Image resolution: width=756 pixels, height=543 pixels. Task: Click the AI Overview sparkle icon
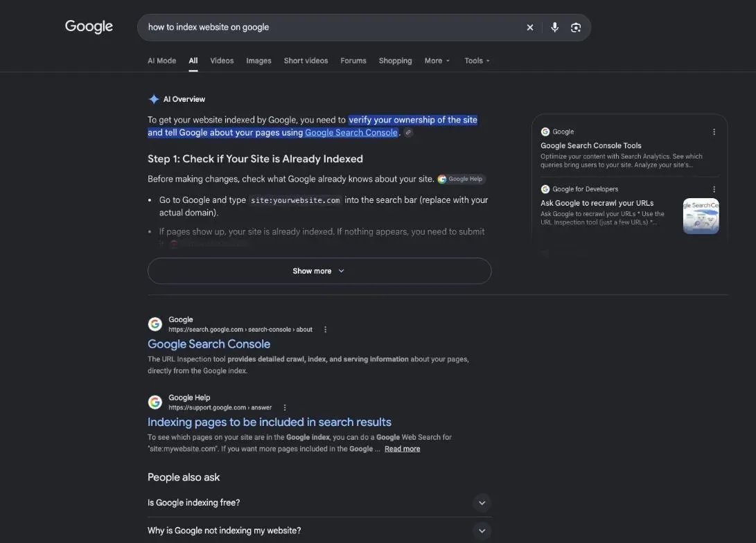[x=154, y=99]
